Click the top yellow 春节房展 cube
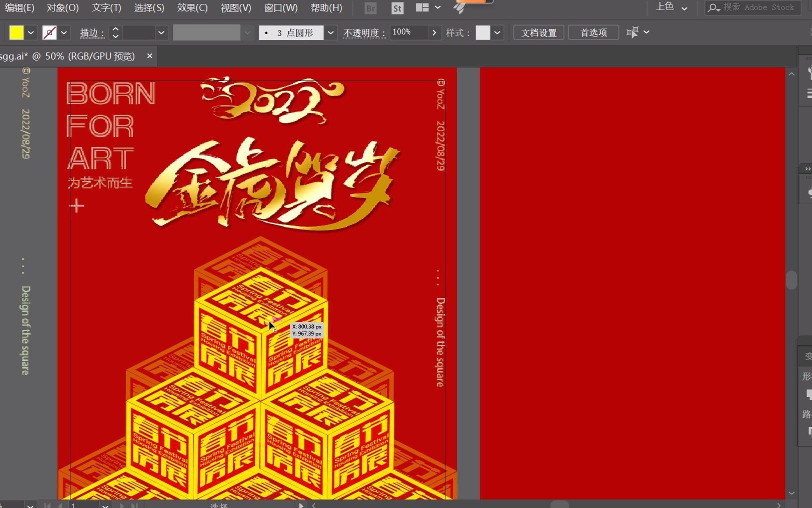The image size is (812, 508). point(261,333)
